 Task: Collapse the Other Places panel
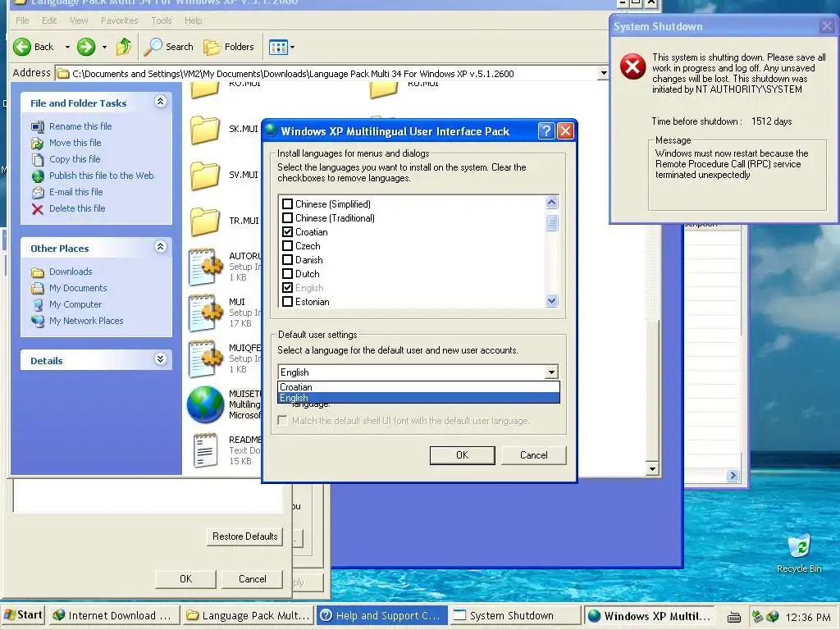160,246
